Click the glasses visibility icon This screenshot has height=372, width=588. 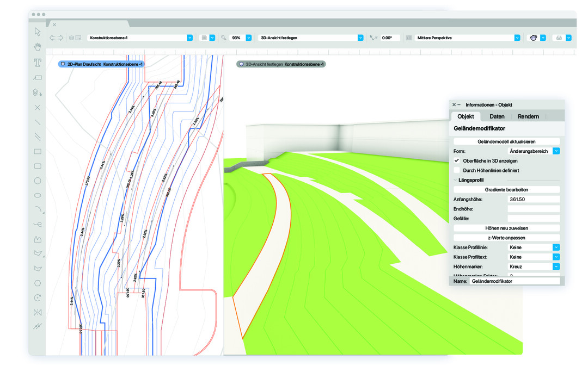[559, 38]
